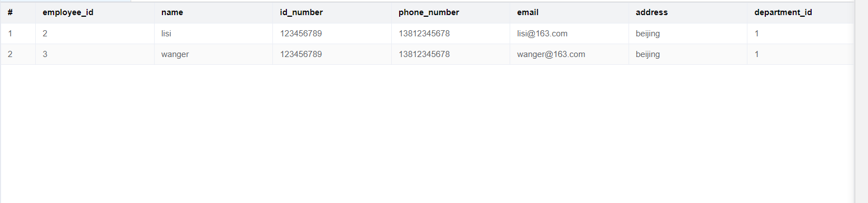Click the email column header

(x=569, y=13)
